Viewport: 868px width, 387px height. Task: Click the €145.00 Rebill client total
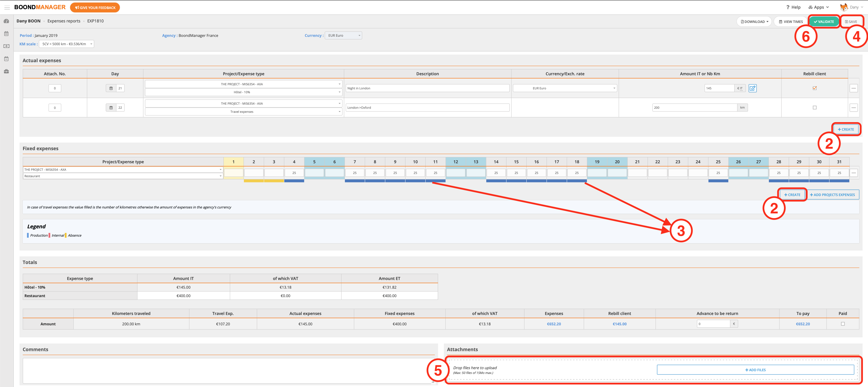619,324
